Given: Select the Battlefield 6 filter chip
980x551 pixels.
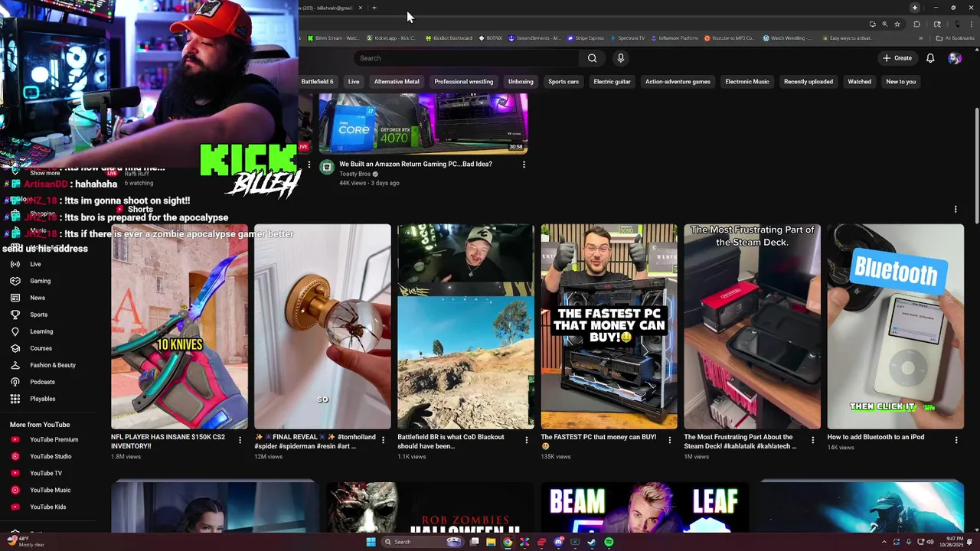Looking at the screenshot, I should 317,81.
